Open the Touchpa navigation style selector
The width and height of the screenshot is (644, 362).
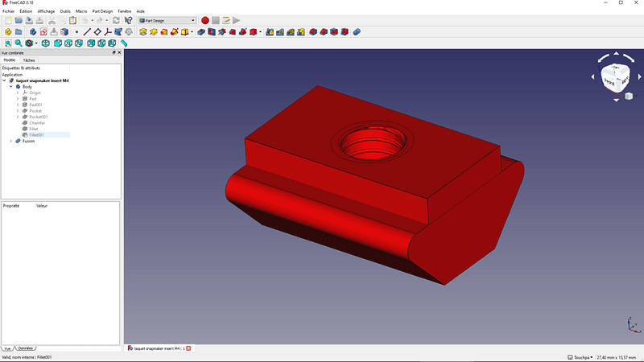coord(580,357)
